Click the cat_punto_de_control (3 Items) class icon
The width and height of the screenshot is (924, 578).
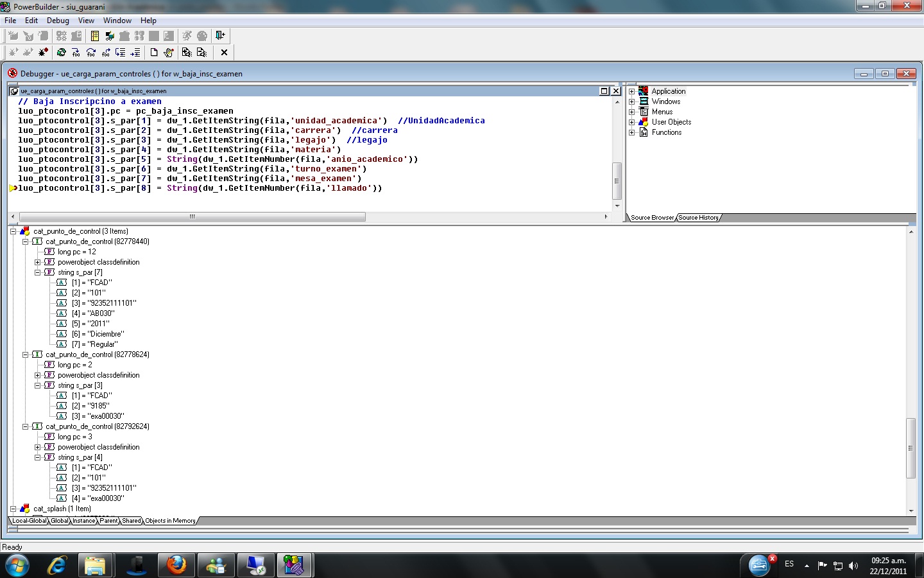tap(25, 231)
